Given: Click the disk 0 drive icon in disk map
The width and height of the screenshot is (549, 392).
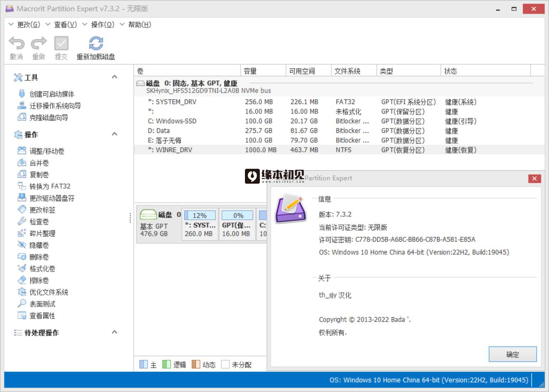Looking at the screenshot, I should point(148,215).
